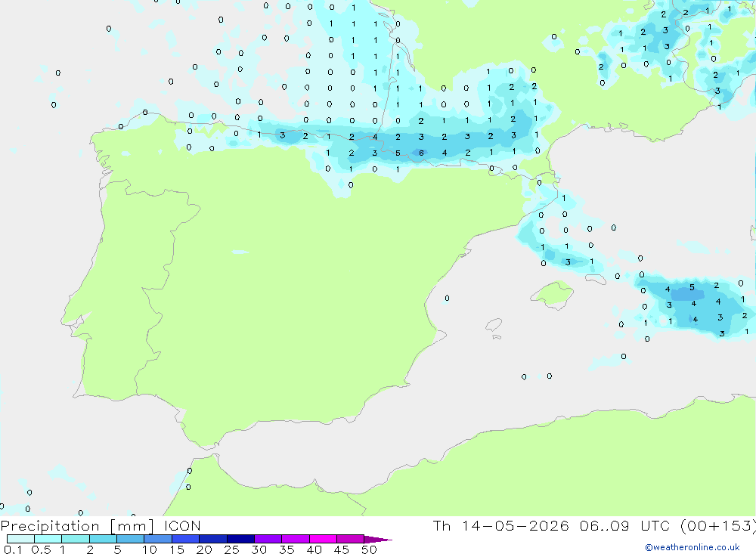This screenshot has width=756, height=554.
Task: Select the 30–35 mm purple legend swatch
Action: 268,539
